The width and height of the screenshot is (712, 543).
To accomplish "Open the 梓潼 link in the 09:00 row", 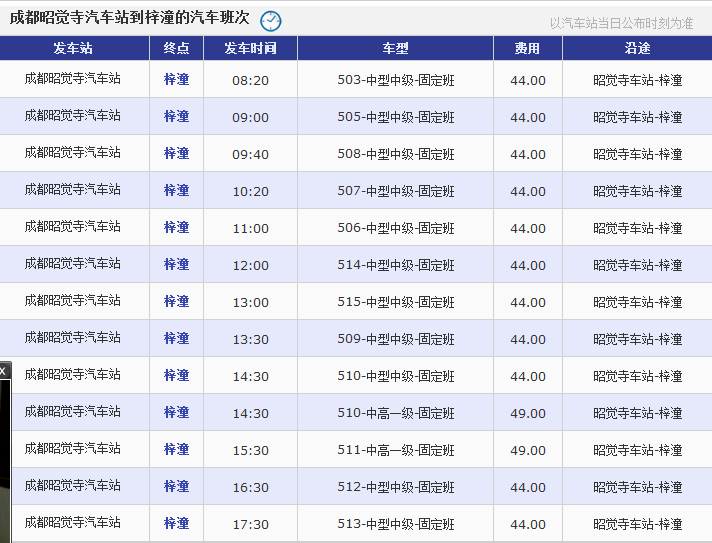I will [177, 117].
